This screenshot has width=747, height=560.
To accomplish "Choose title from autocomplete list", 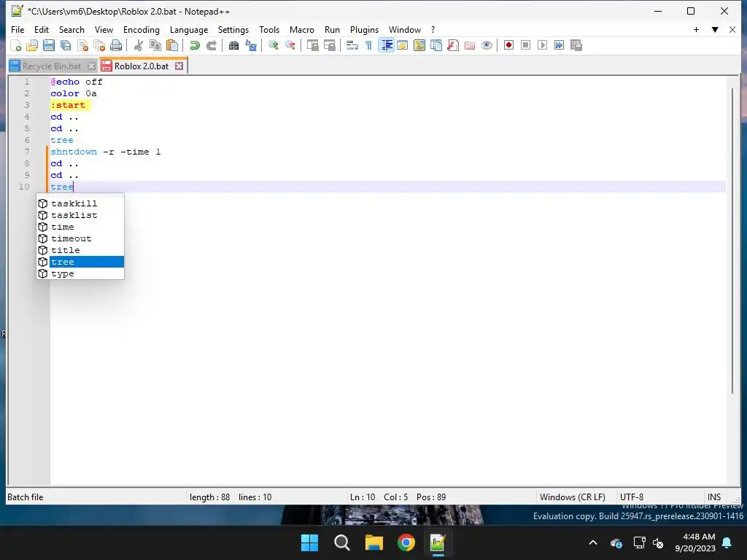I will tap(80, 250).
